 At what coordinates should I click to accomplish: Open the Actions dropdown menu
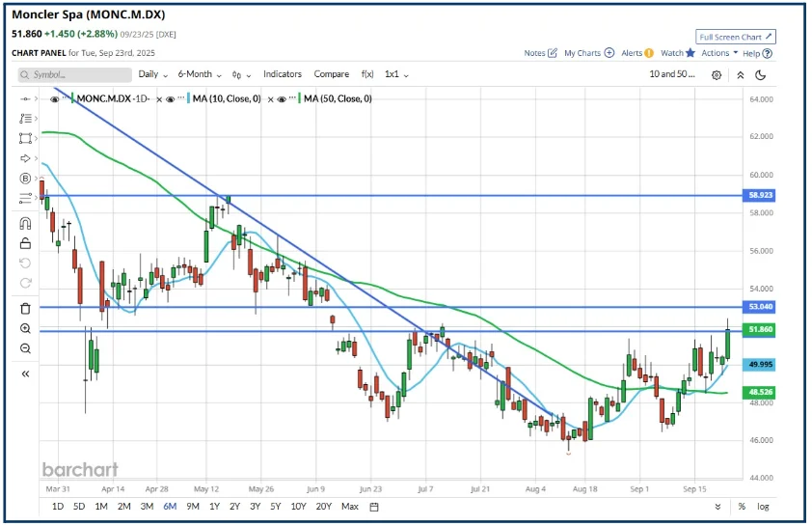(719, 53)
